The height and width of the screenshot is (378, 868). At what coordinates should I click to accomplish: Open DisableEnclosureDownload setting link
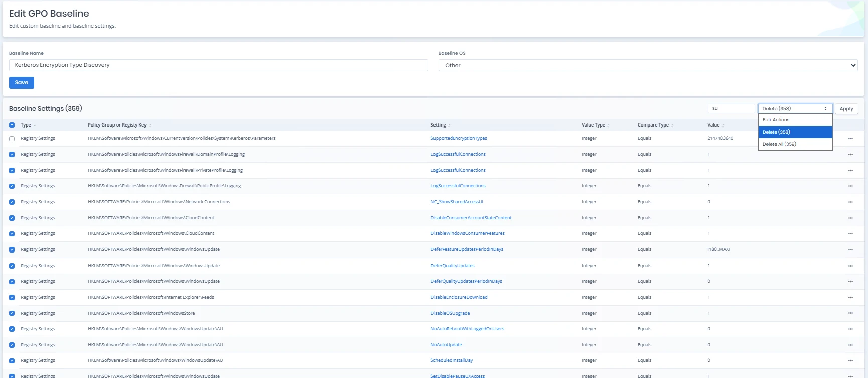[459, 297]
